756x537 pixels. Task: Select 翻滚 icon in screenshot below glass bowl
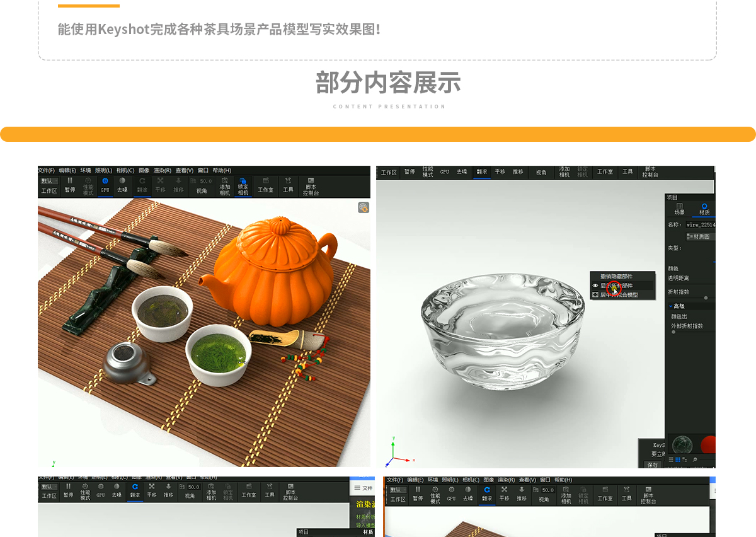[x=486, y=490]
